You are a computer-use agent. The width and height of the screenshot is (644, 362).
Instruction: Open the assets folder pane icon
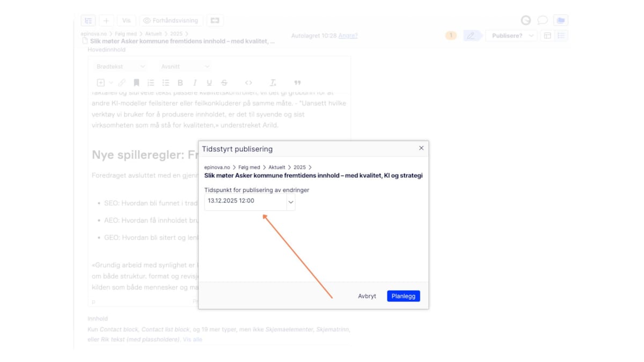pyautogui.click(x=560, y=20)
